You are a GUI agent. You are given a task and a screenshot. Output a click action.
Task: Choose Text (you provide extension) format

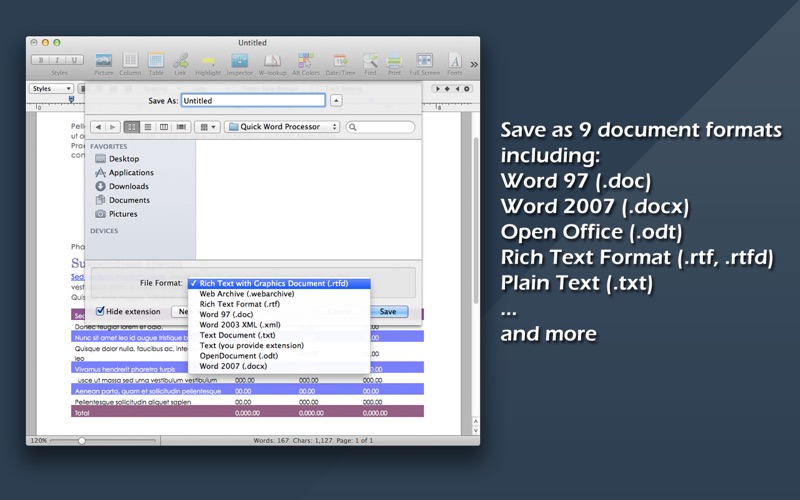279,345
